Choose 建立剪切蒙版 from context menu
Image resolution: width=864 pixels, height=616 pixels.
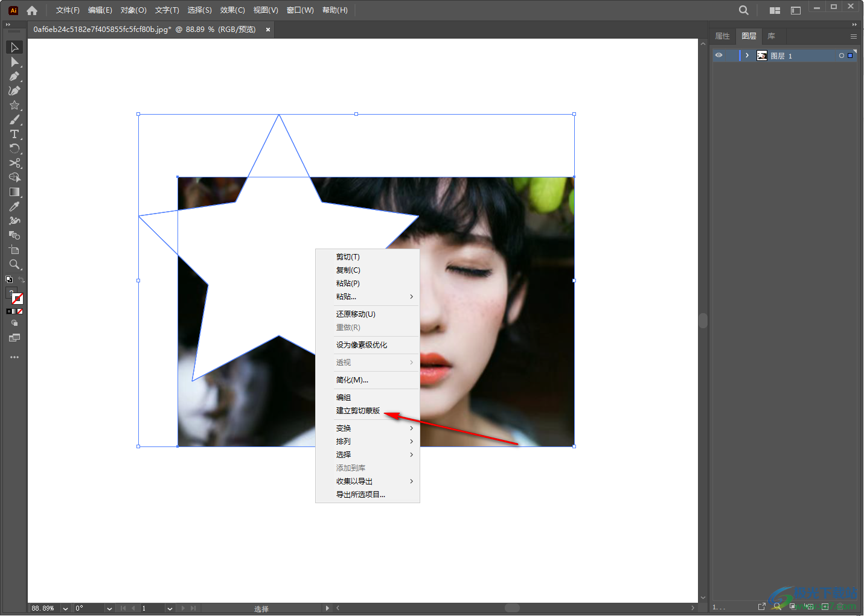(358, 411)
